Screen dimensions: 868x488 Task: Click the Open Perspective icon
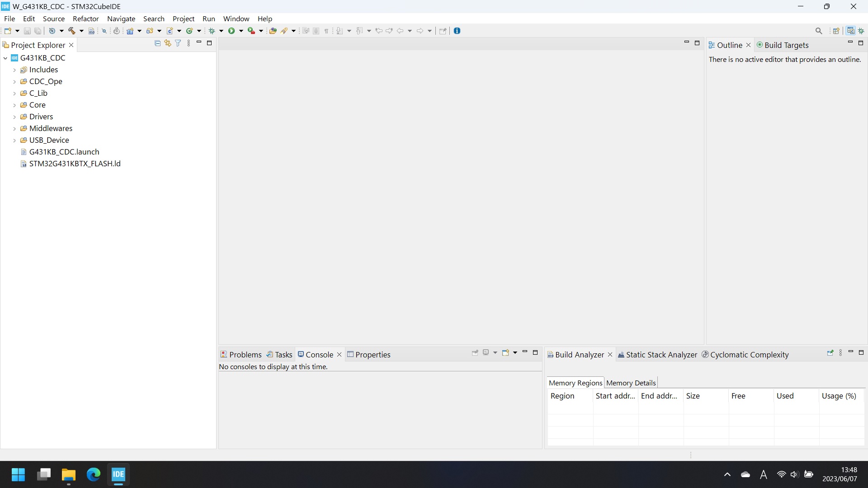click(836, 31)
